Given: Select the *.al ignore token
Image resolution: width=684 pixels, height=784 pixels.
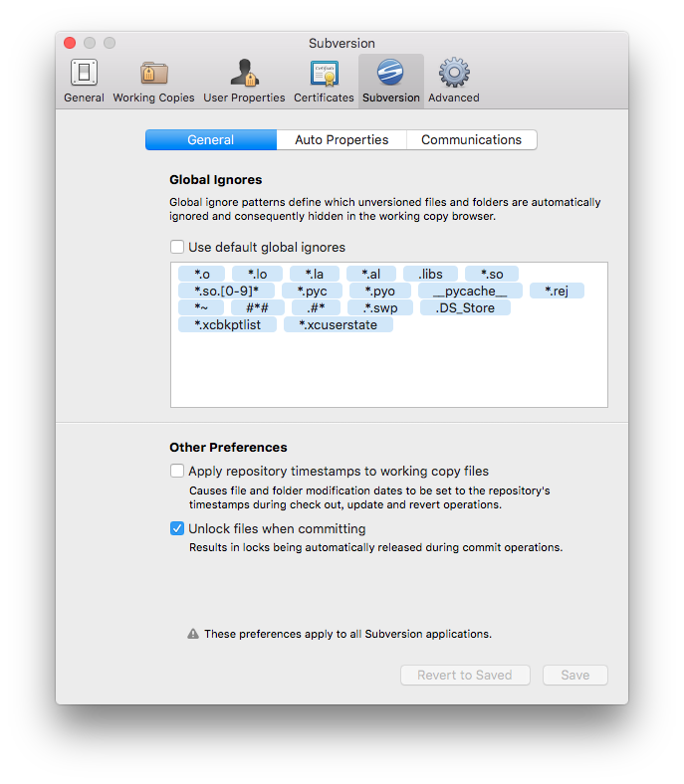Looking at the screenshot, I should pos(370,274).
